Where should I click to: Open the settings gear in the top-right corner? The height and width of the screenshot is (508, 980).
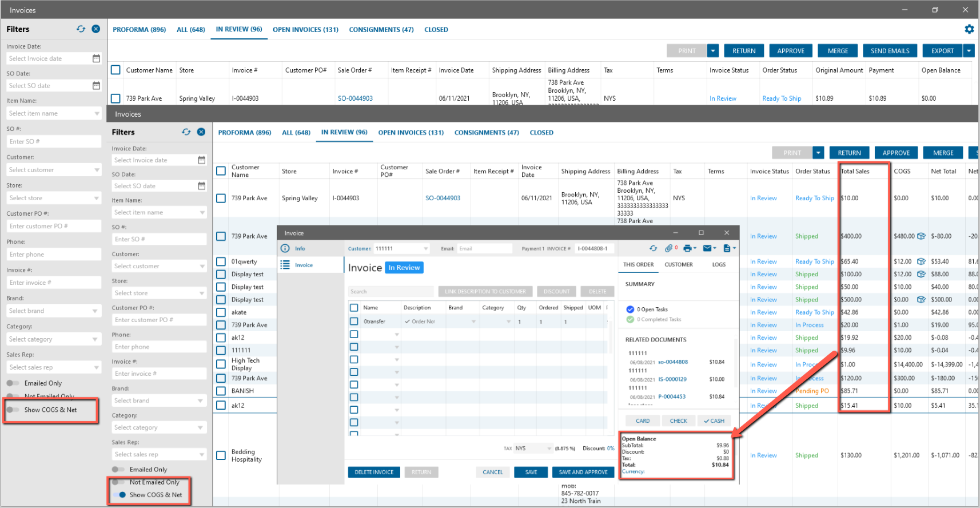pos(969,29)
